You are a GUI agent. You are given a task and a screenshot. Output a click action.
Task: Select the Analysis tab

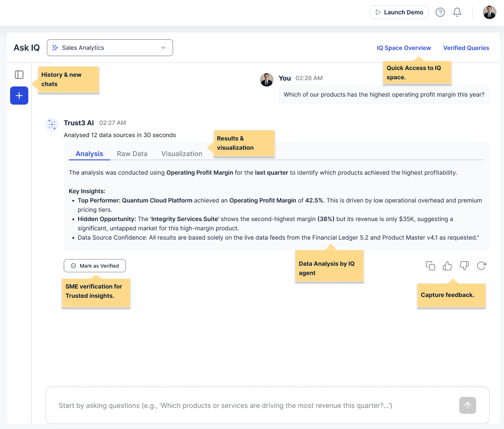(x=89, y=154)
